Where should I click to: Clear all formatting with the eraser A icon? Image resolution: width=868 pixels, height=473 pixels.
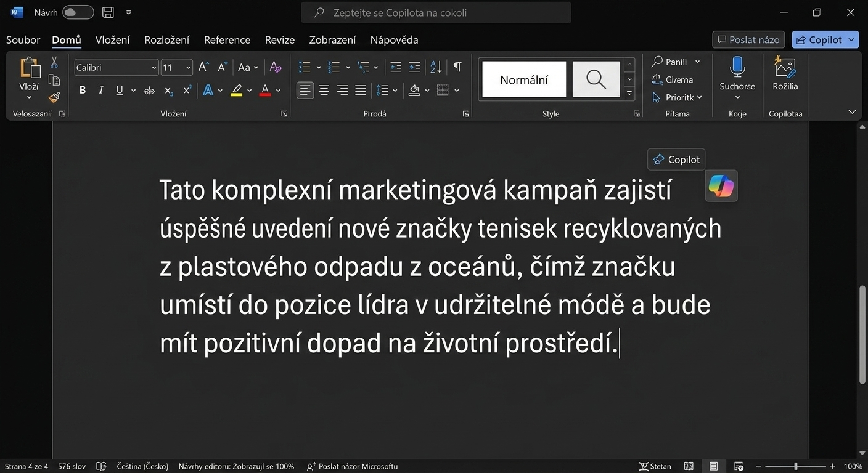[276, 67]
